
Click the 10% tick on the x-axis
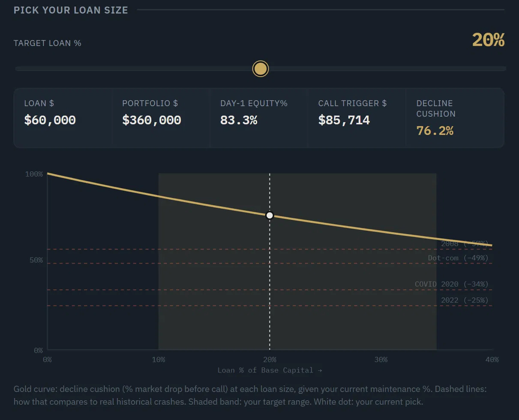tap(159, 360)
